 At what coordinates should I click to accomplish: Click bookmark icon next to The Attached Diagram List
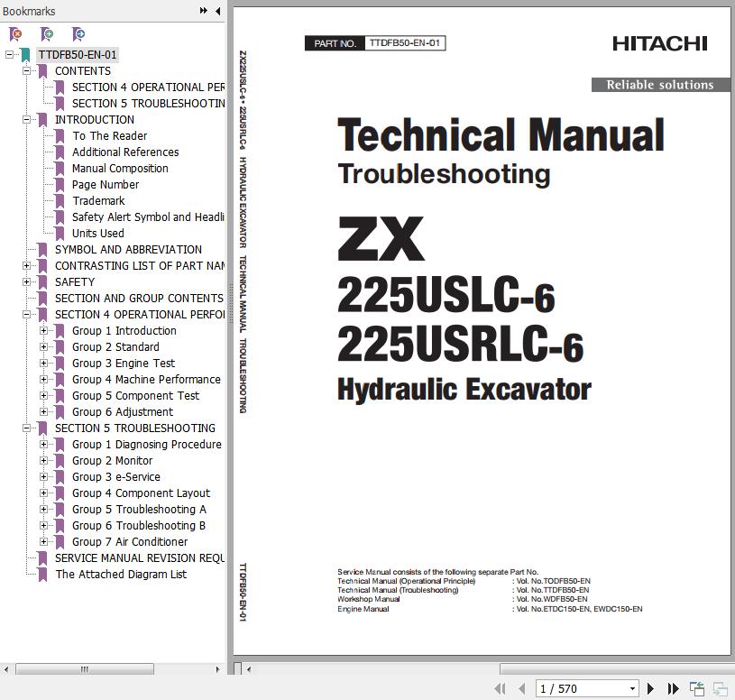point(42,575)
